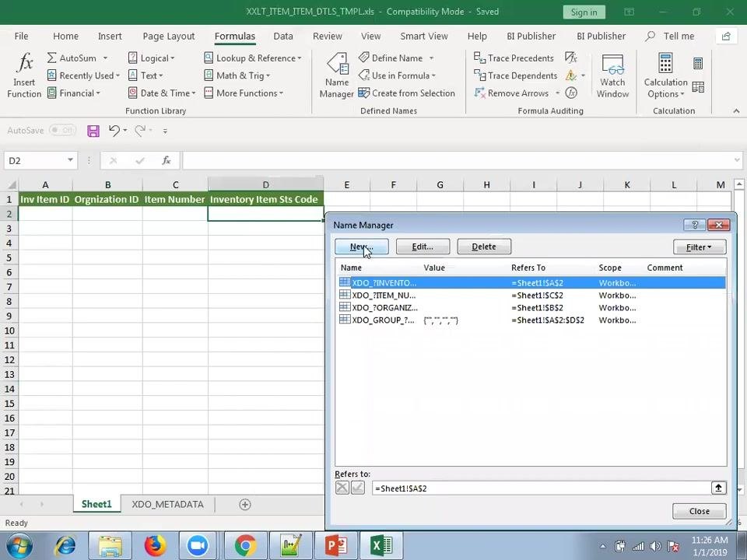Click the Close button in Name Manager
This screenshot has height=560, width=747.
700,511
